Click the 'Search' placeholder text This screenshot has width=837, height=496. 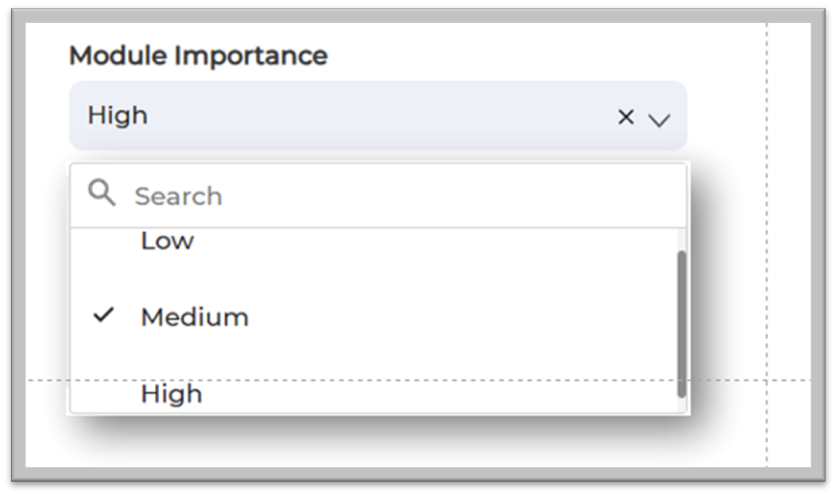[x=178, y=196]
